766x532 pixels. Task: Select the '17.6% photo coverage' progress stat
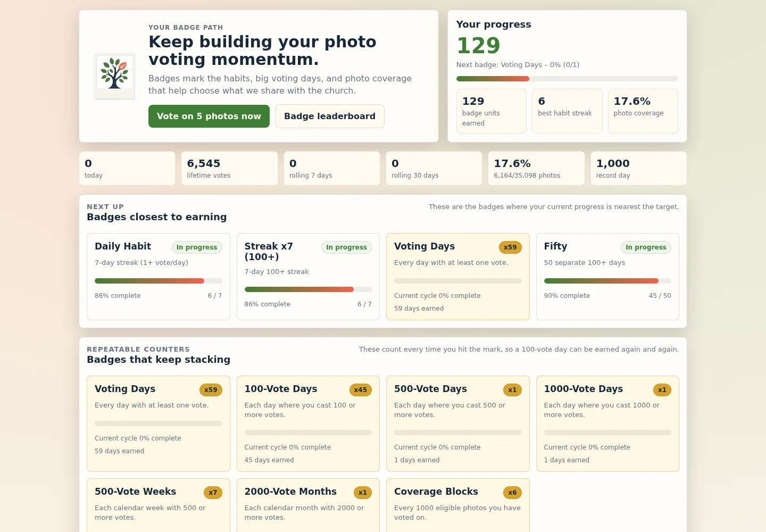643,111
